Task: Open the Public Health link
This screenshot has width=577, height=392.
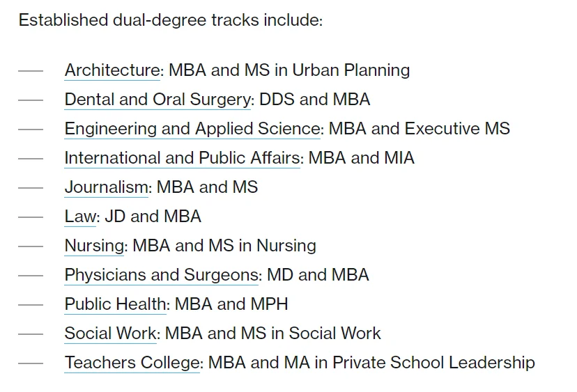Action: coord(116,304)
